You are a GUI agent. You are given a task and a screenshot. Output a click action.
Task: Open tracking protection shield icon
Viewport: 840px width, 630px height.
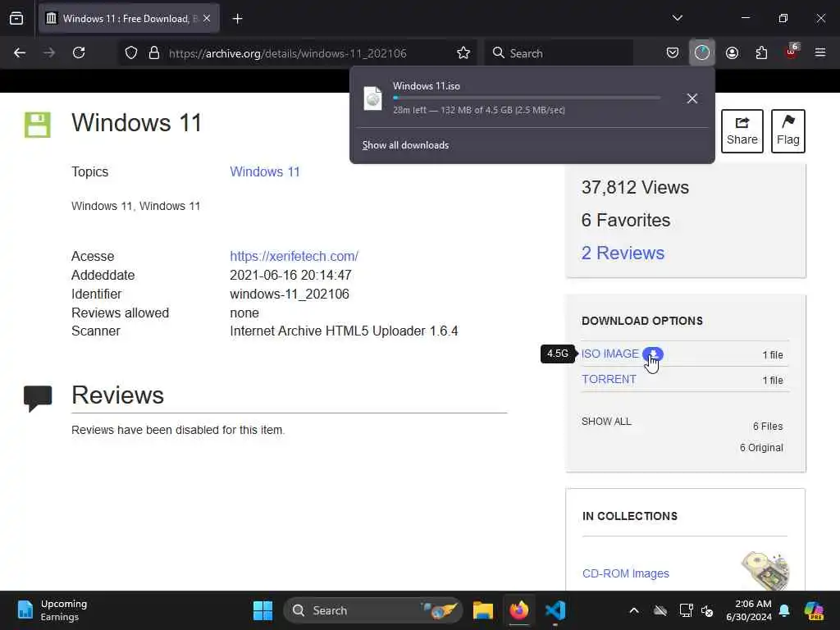click(x=131, y=53)
